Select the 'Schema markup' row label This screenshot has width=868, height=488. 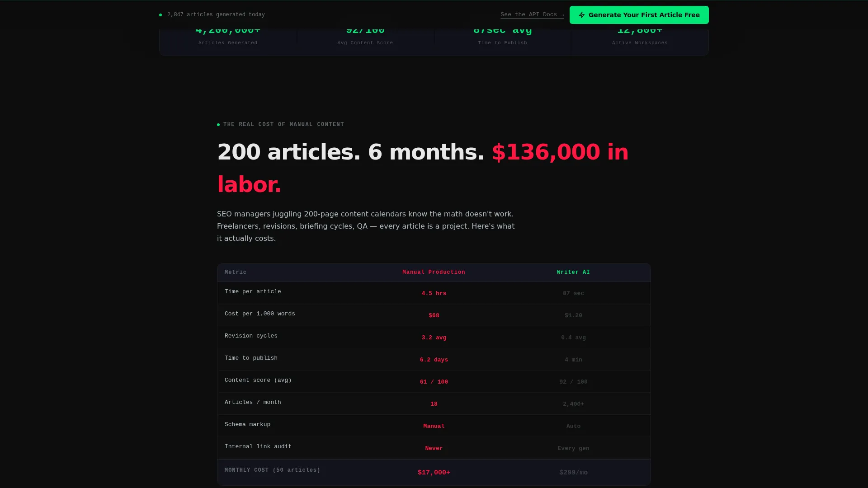pyautogui.click(x=247, y=425)
